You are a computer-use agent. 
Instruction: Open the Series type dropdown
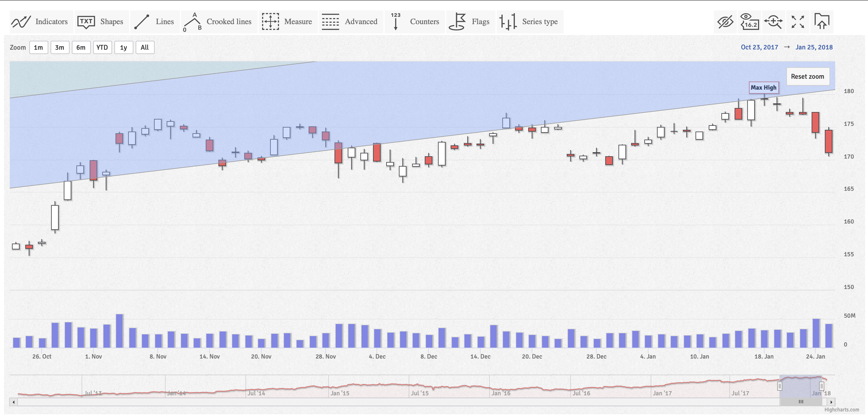pyautogui.click(x=529, y=22)
